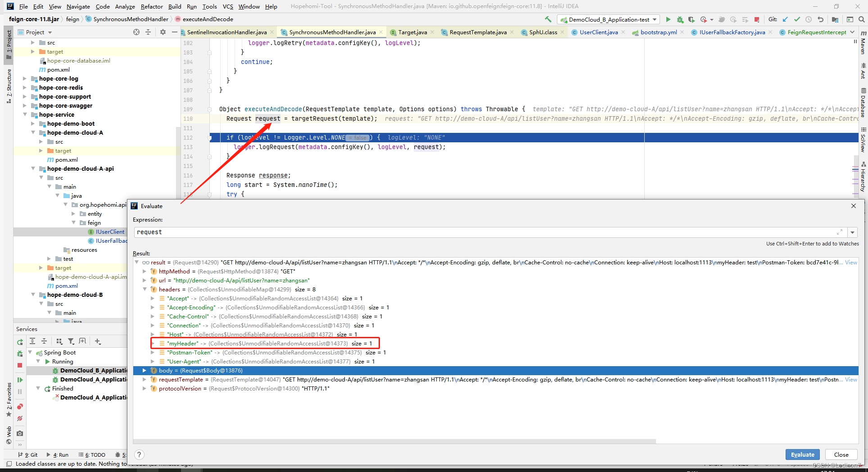
Task: Show Git history clock icon
Action: (809, 19)
